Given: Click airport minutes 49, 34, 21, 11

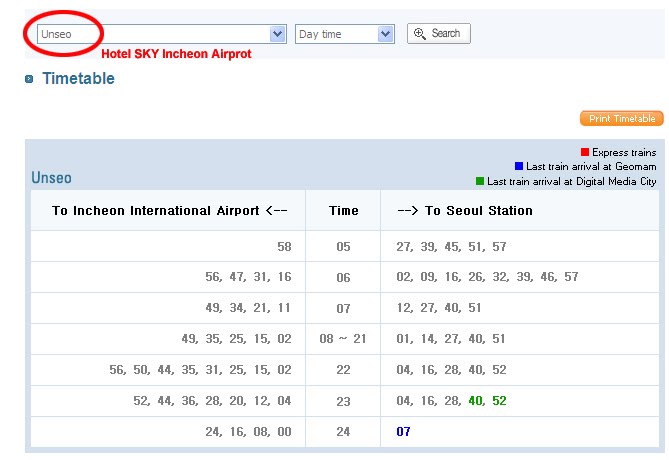Looking at the screenshot, I should coord(248,308).
